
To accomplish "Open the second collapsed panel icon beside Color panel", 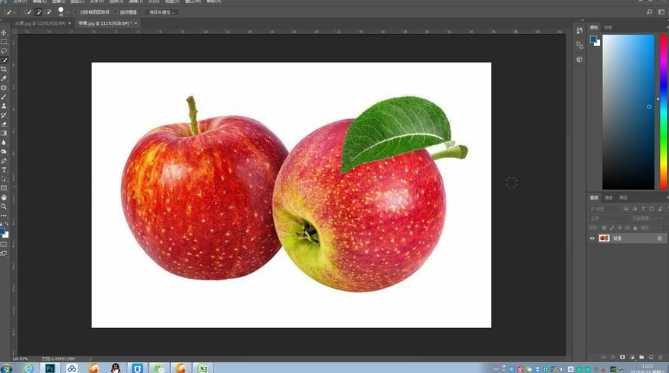I will click(x=579, y=45).
